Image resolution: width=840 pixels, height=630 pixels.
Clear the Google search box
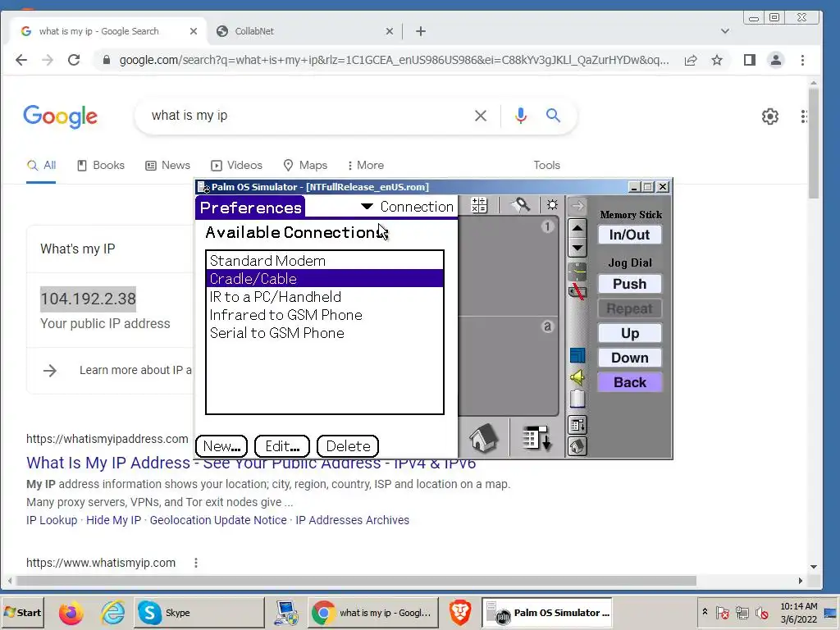[x=481, y=116]
